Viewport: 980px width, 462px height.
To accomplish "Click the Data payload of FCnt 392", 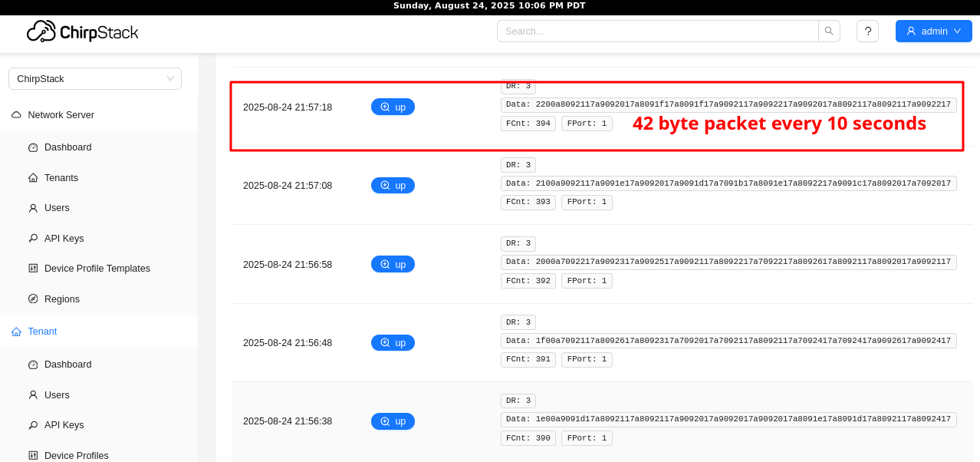I will [728, 262].
